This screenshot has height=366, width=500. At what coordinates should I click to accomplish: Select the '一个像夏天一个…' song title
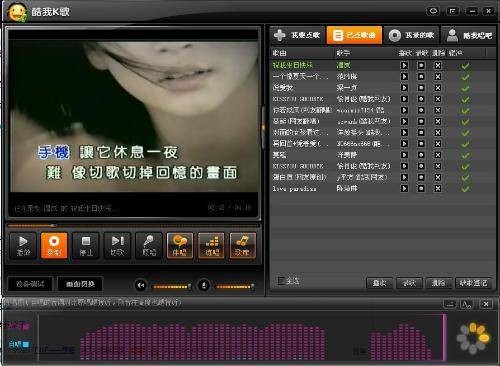click(x=300, y=77)
